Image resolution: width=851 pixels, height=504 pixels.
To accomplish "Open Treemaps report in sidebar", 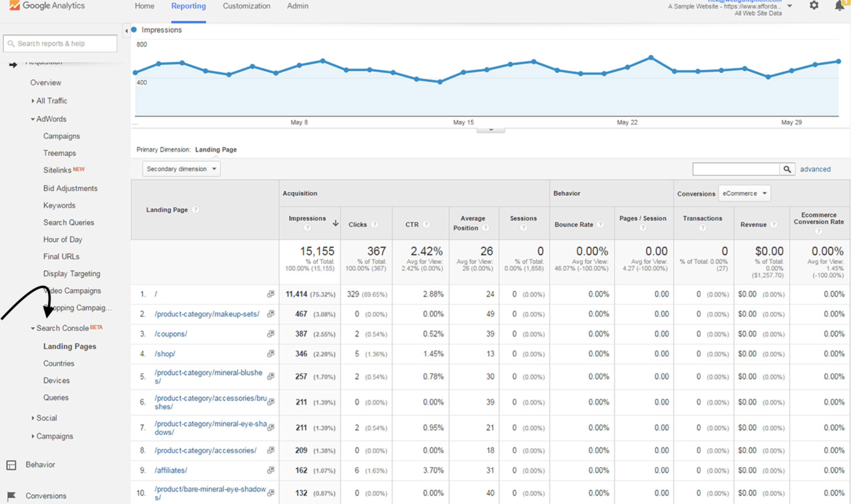I will click(x=60, y=153).
